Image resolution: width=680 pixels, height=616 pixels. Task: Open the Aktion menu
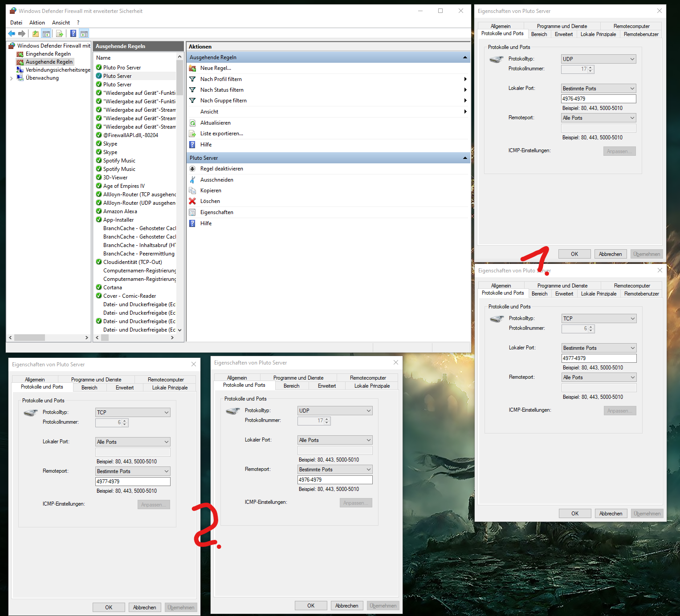click(x=37, y=23)
